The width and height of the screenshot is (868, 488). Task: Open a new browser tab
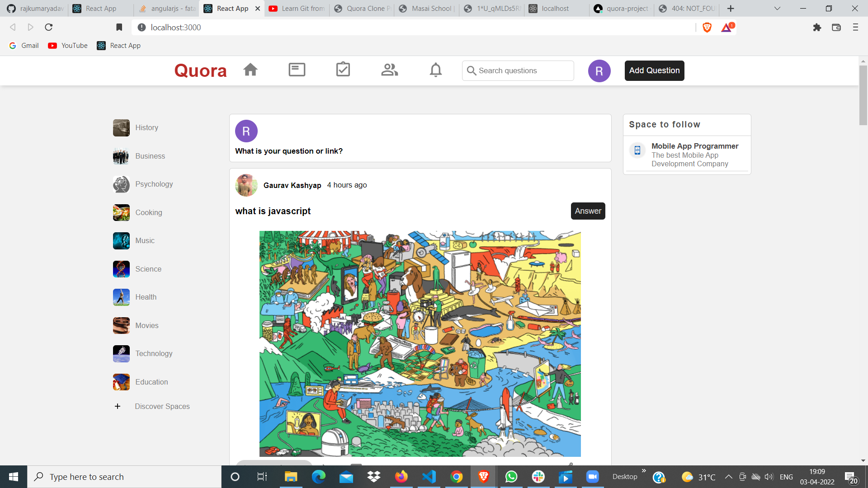click(x=731, y=9)
